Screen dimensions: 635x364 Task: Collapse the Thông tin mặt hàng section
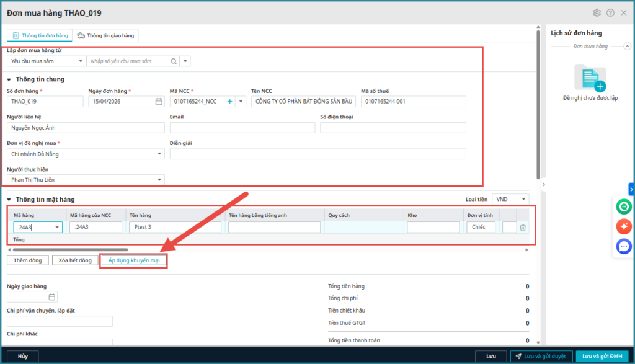9,200
